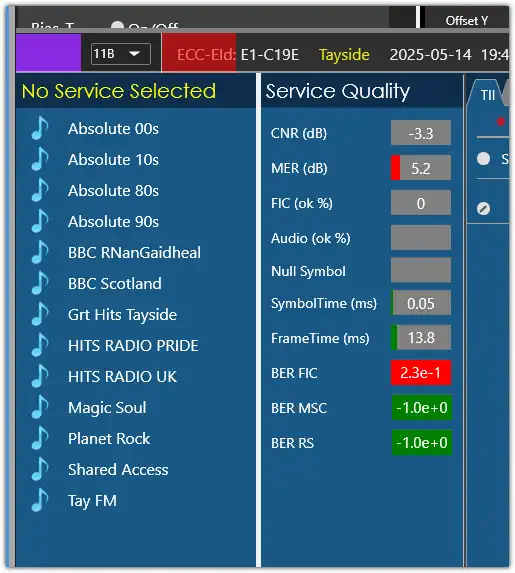Click the music note icon beside Tay FM

pyautogui.click(x=40, y=500)
